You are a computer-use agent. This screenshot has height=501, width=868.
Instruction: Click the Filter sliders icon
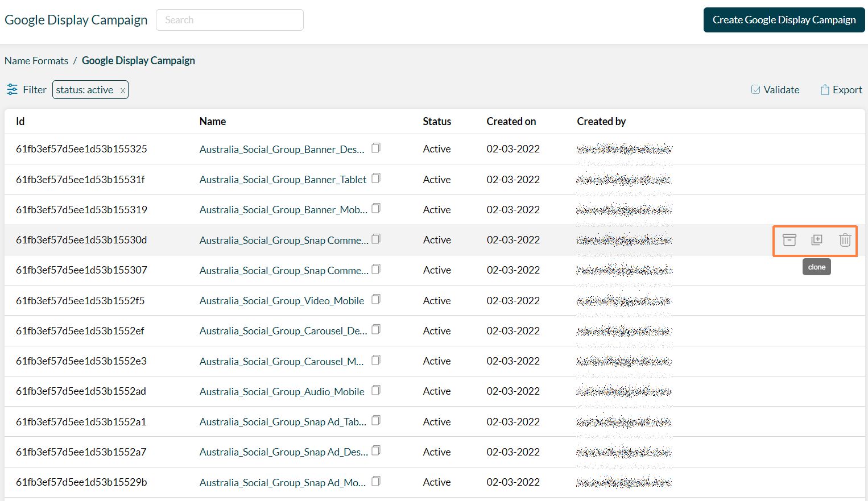pyautogui.click(x=12, y=89)
